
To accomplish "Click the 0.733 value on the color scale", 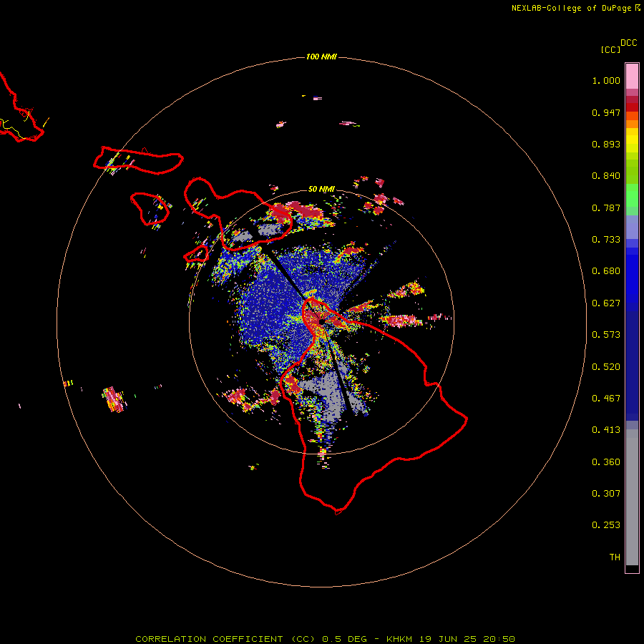I will pyautogui.click(x=606, y=240).
